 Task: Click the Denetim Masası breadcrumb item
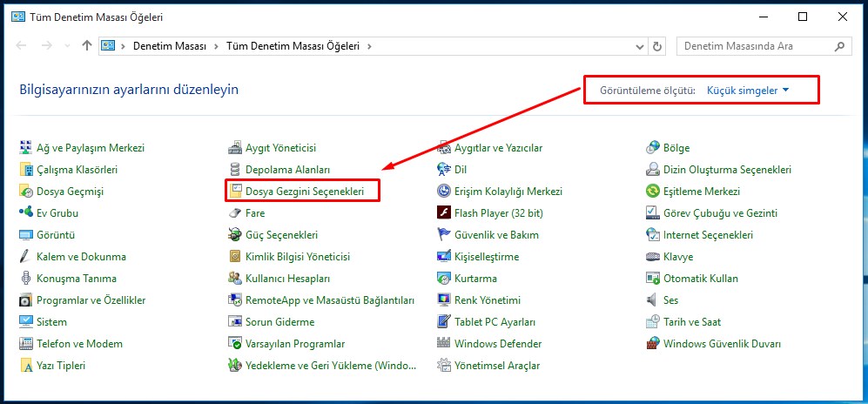(172, 46)
